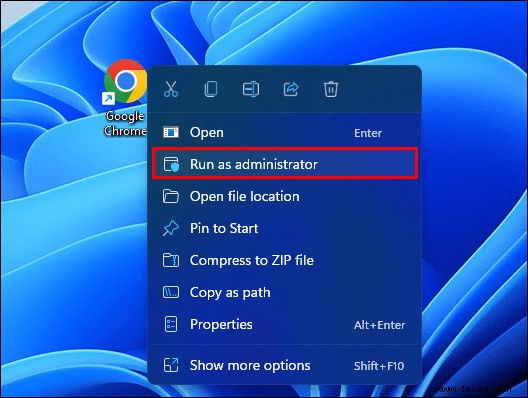528x398 pixels.
Task: Select Copy as path
Action: pos(285,292)
